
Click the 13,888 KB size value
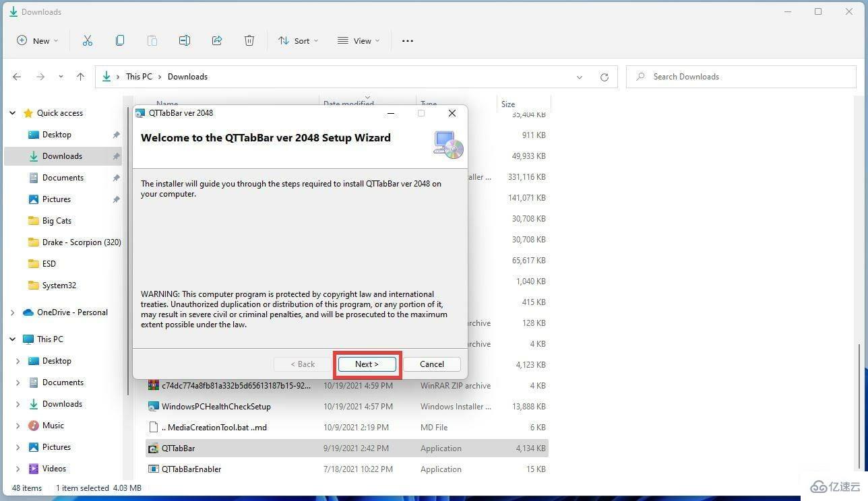[x=529, y=407]
